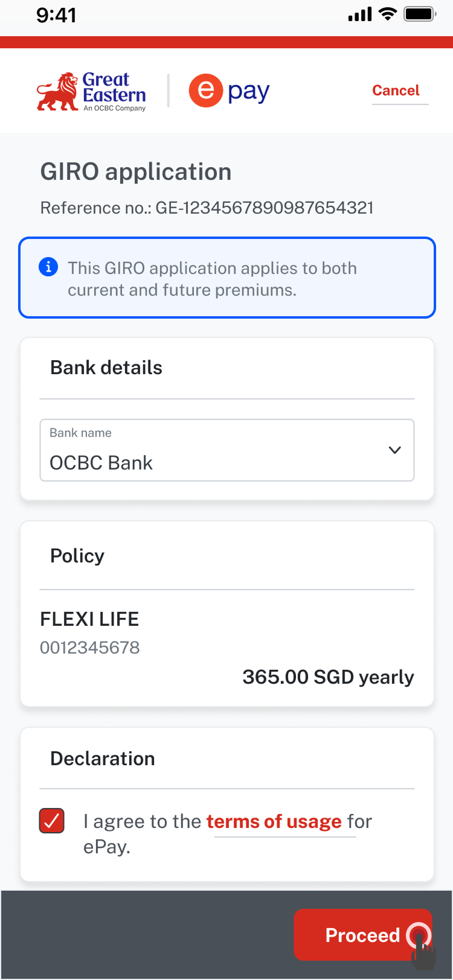Click the blue info icon in the banner
This screenshot has width=453, height=980.
[48, 267]
